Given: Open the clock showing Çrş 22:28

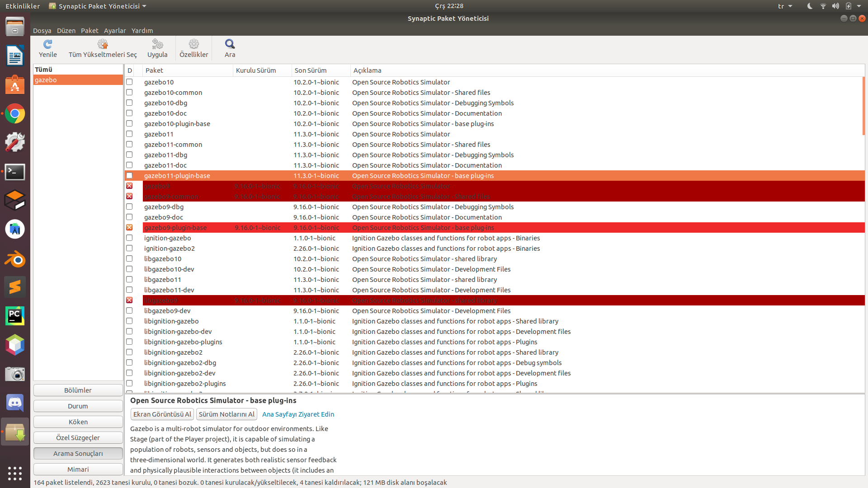Looking at the screenshot, I should (x=449, y=6).
